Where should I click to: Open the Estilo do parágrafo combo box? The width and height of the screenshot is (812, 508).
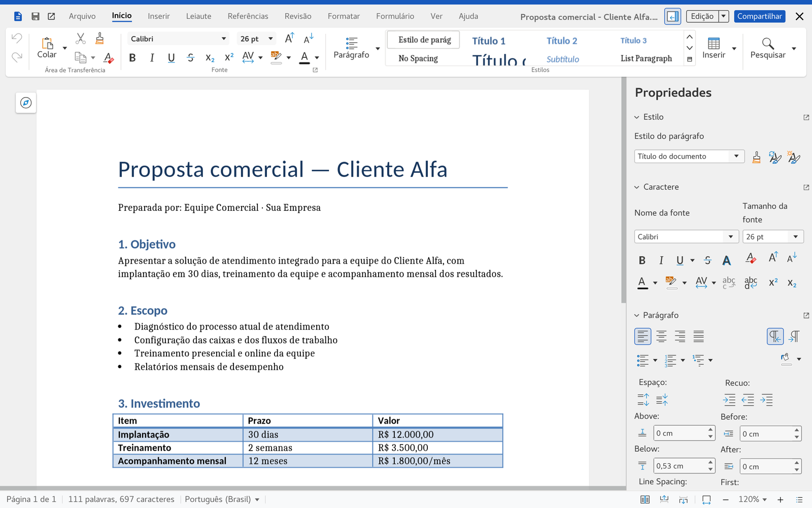[689, 156]
